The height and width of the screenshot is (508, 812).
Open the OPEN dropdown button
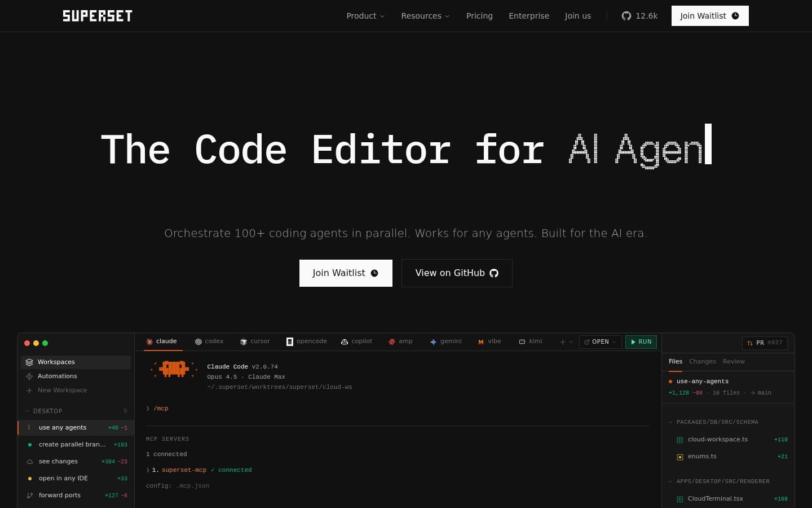[600, 342]
